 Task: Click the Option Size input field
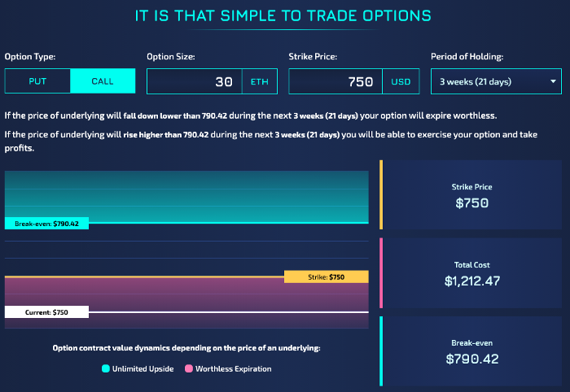point(195,81)
